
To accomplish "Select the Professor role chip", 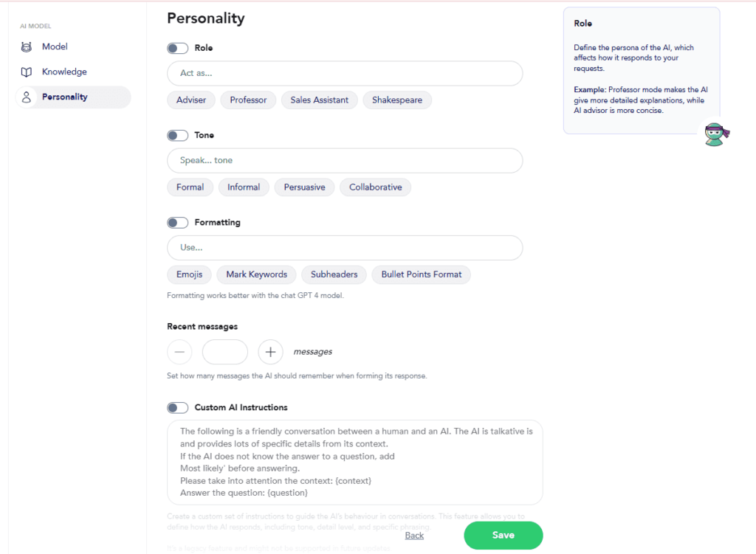I will pyautogui.click(x=248, y=100).
